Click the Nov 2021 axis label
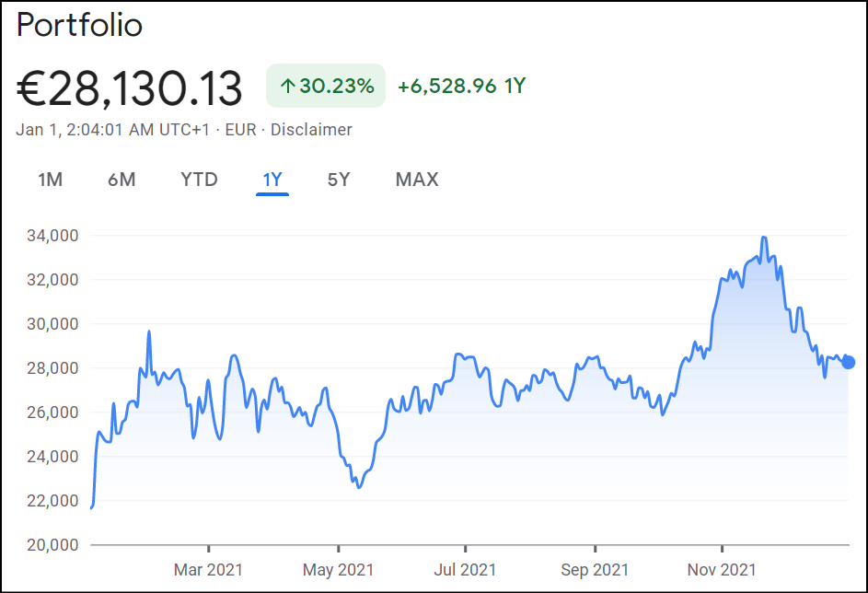868x593 pixels. [722, 570]
